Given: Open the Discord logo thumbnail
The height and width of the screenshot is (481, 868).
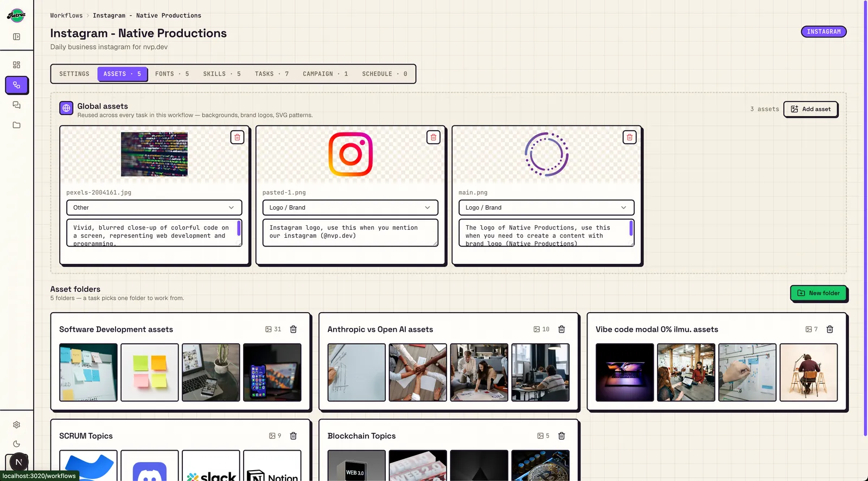Looking at the screenshot, I should tap(150, 466).
